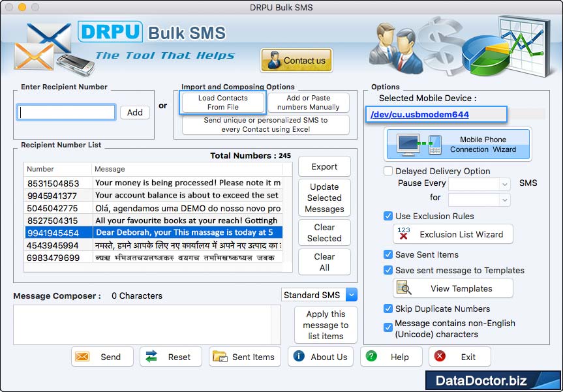Click the person icon on Contact us

[x=274, y=60]
